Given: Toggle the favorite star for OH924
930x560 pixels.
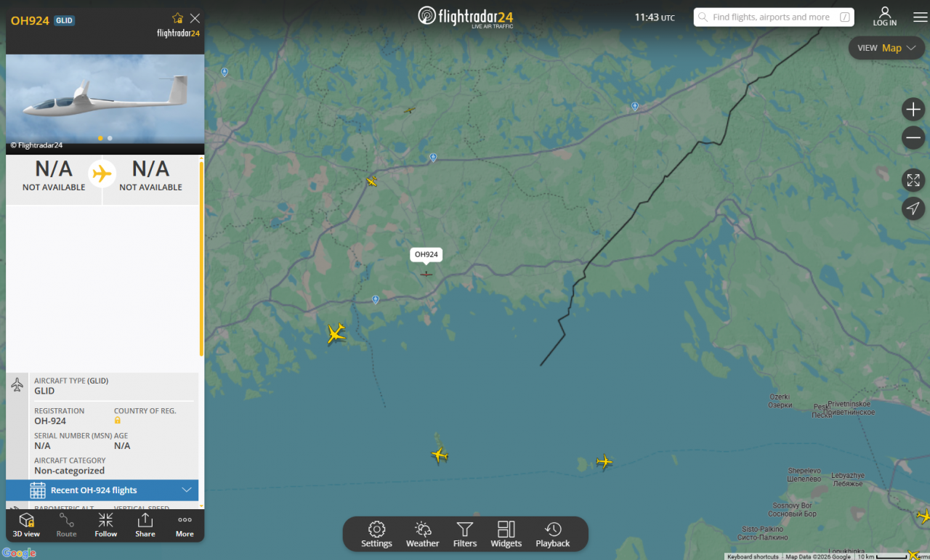Looking at the screenshot, I should [177, 18].
